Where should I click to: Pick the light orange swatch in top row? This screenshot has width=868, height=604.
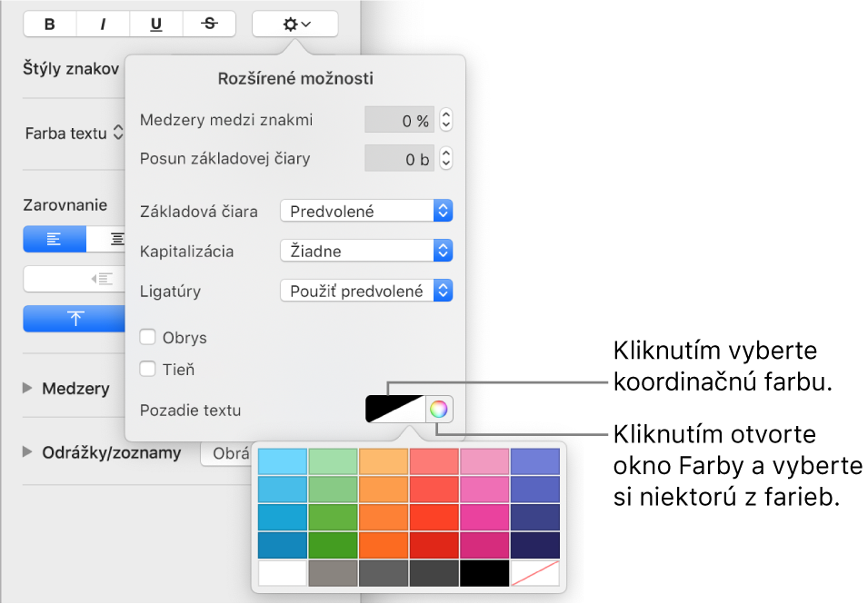pos(384,461)
